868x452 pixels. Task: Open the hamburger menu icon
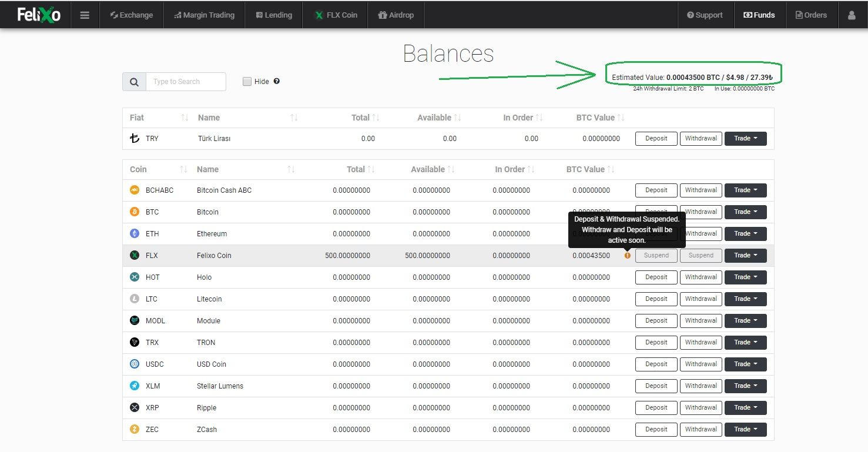(x=85, y=15)
